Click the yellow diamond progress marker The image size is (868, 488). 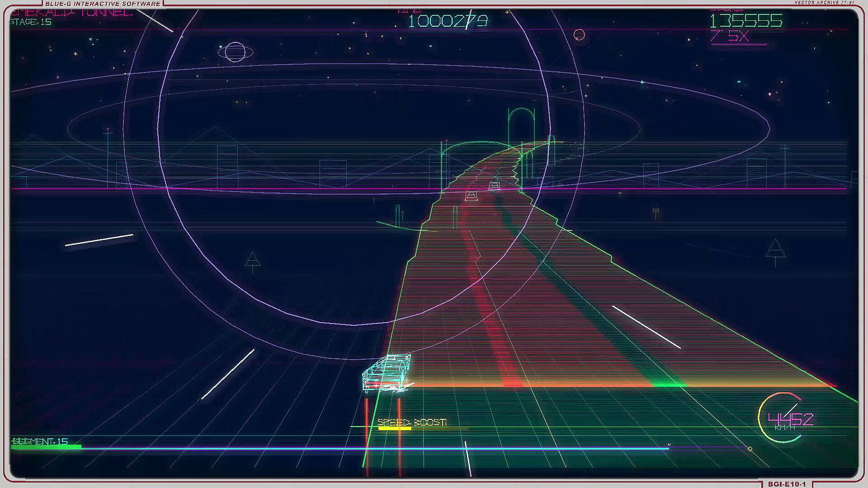[x=750, y=449]
